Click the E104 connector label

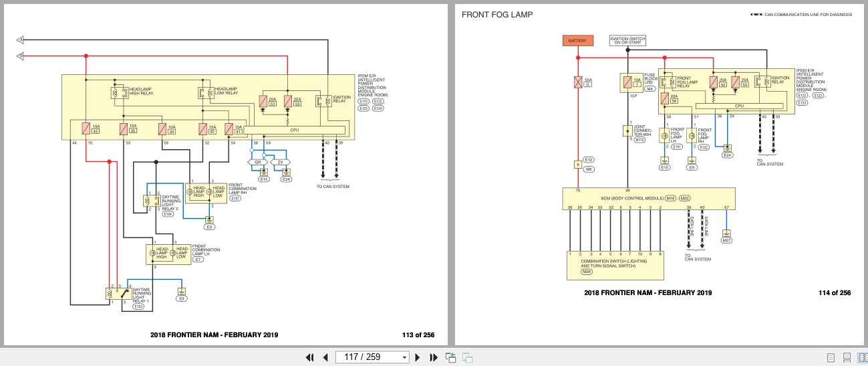click(168, 214)
